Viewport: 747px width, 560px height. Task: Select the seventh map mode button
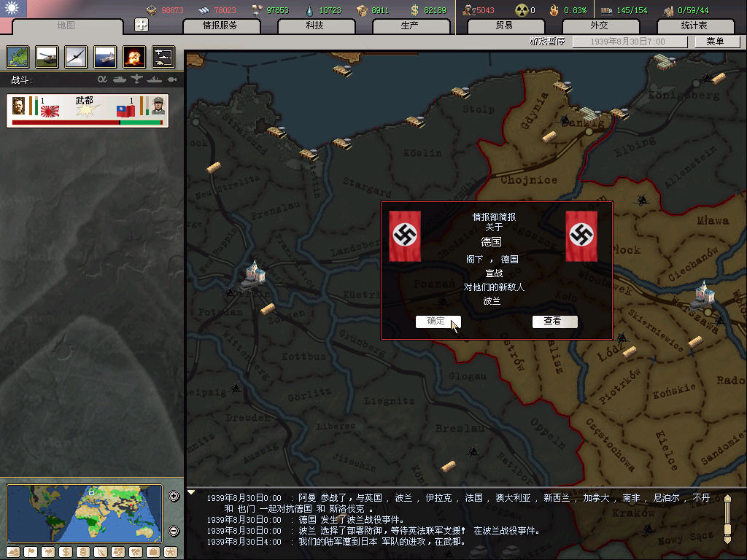[118, 552]
